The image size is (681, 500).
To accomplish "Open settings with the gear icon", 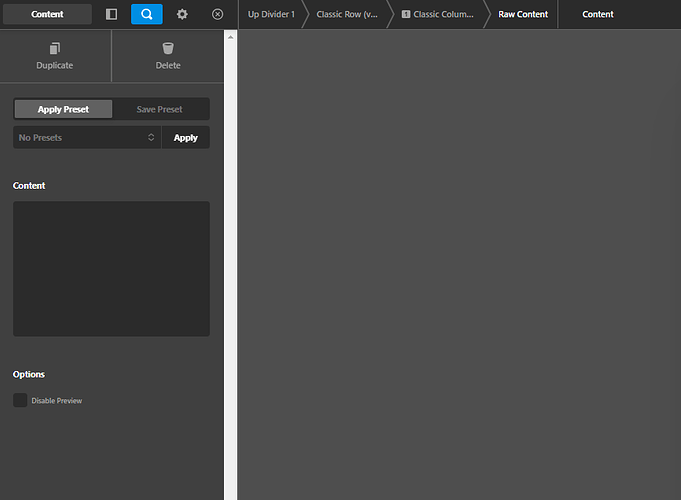I will click(182, 14).
